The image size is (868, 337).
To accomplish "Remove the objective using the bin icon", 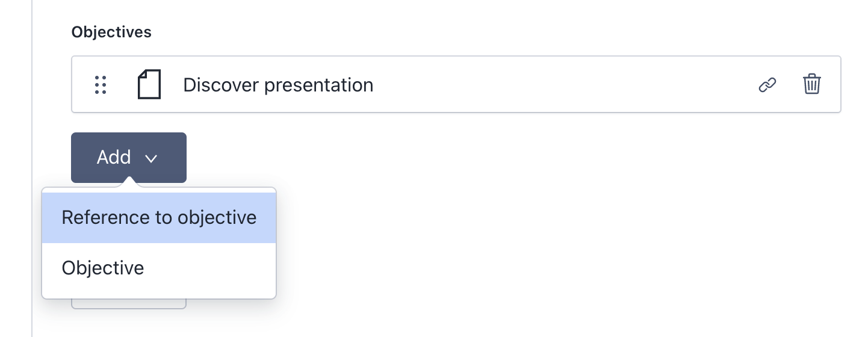I will (812, 84).
